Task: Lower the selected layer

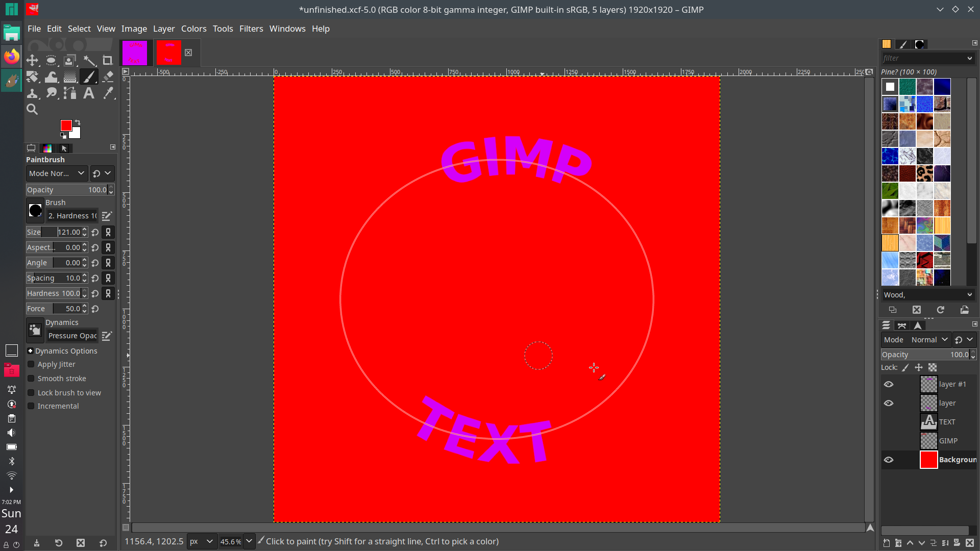Action: point(922,543)
